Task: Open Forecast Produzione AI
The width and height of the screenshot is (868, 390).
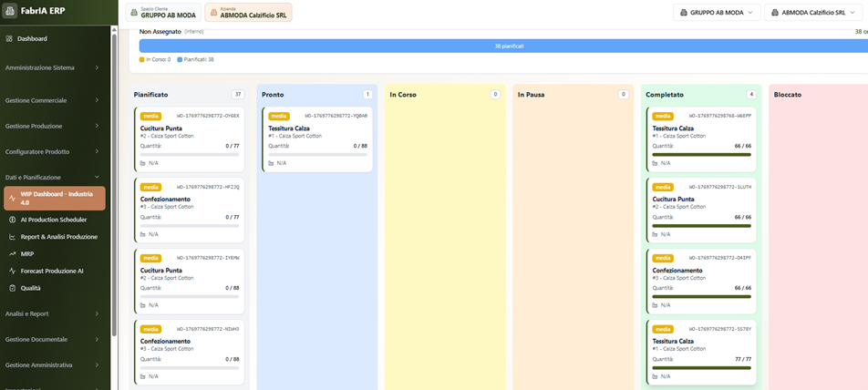Action: click(x=55, y=271)
